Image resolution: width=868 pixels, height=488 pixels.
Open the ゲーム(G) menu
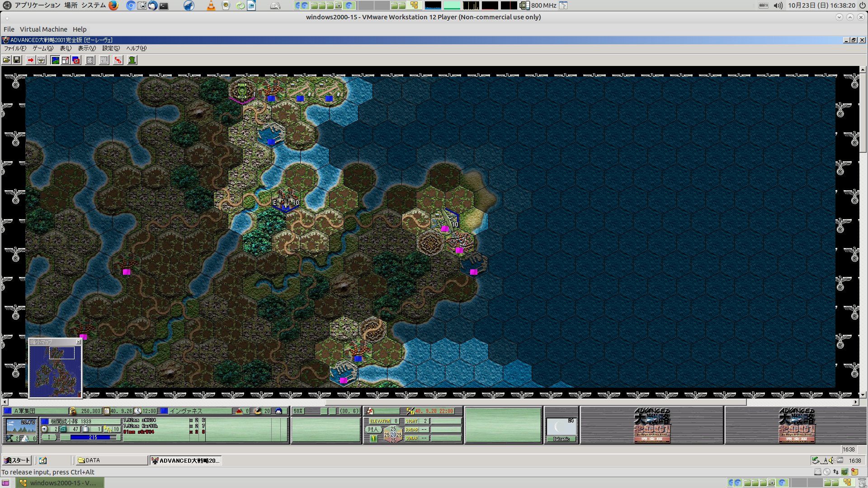coord(43,48)
